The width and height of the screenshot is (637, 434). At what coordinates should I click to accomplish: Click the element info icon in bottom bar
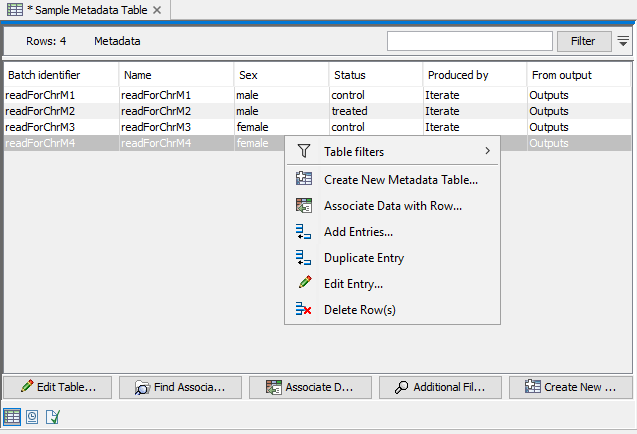[52, 416]
